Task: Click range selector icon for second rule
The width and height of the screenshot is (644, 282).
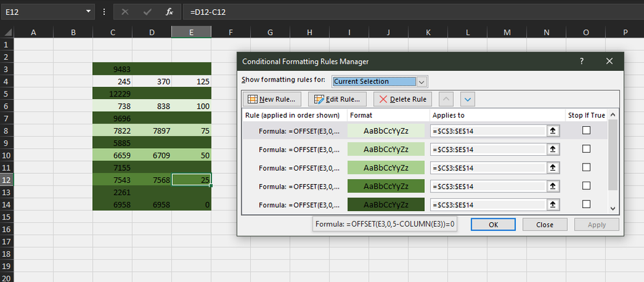Action: pos(553,149)
